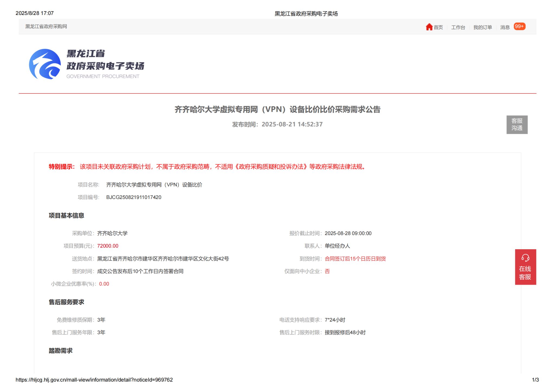Click the red 在线客服 button
The height and width of the screenshot is (392, 555).
click(x=525, y=273)
